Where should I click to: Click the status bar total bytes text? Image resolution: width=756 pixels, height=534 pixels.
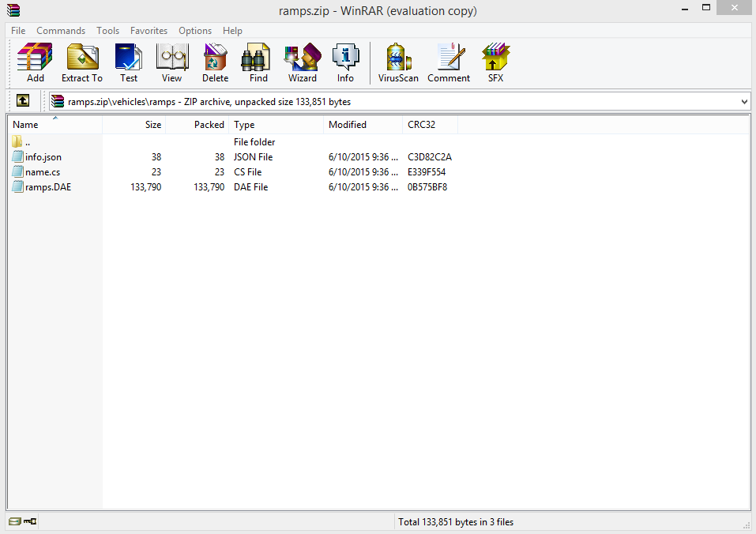(456, 522)
